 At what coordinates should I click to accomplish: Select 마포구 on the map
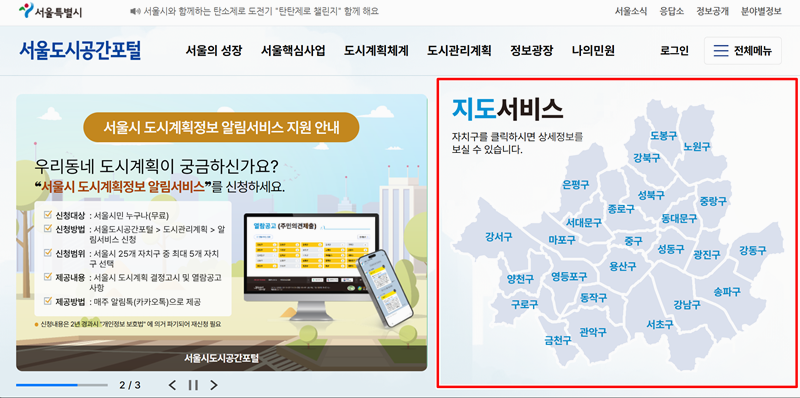click(562, 240)
